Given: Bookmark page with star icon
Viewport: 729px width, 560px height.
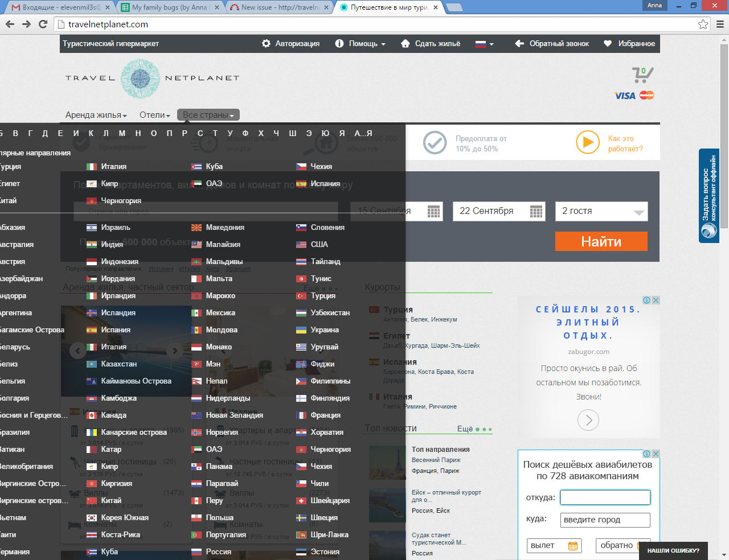Looking at the screenshot, I should coord(703,24).
